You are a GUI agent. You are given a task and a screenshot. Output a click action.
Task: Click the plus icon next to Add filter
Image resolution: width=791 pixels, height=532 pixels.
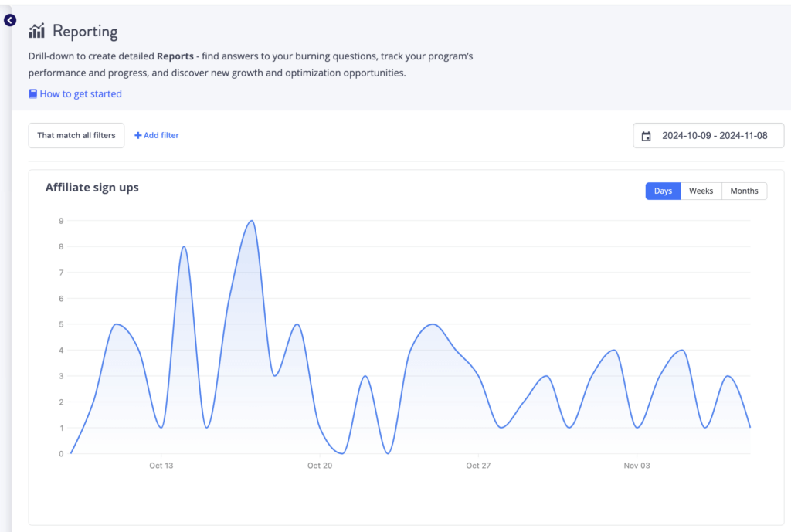pos(138,135)
